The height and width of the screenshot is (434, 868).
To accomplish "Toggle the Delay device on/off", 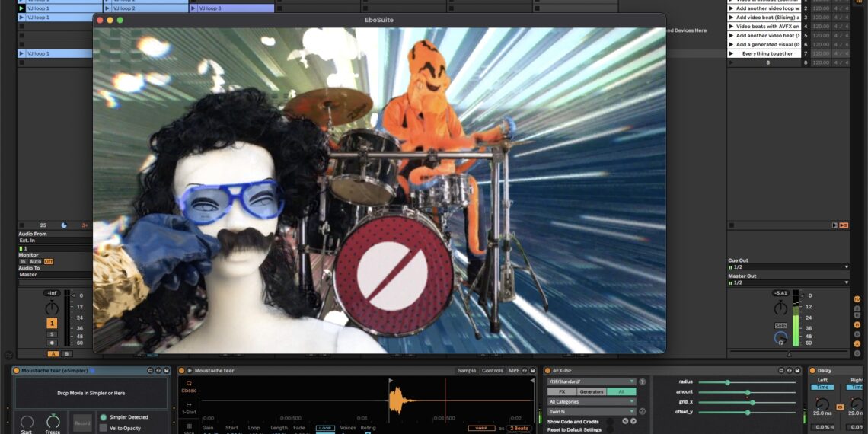I will click(812, 371).
